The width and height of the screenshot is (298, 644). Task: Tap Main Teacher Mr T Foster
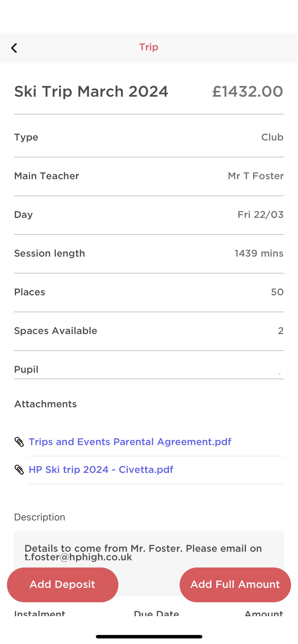point(256,176)
